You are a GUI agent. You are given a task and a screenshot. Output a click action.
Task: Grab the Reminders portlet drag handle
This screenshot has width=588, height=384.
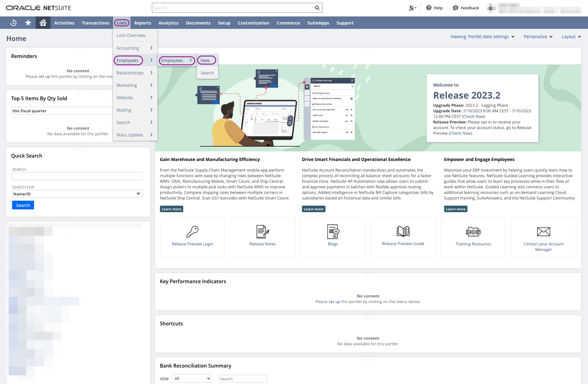coord(78,51)
